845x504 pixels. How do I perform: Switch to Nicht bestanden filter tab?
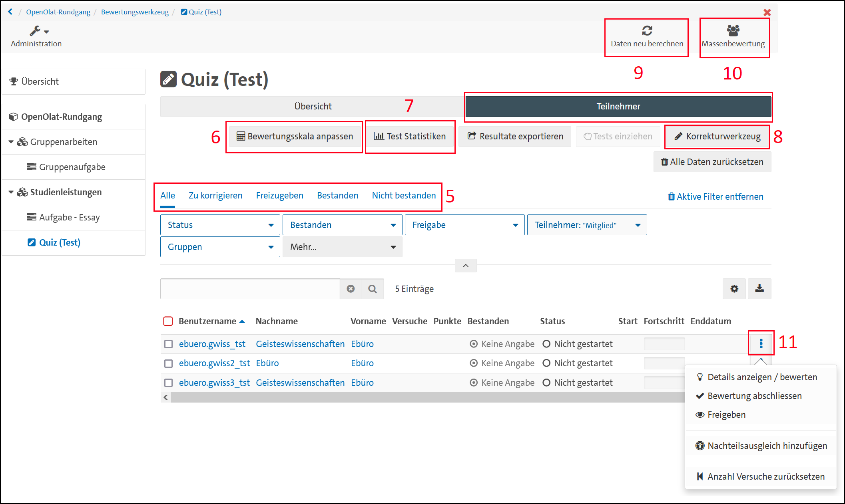[x=404, y=195]
